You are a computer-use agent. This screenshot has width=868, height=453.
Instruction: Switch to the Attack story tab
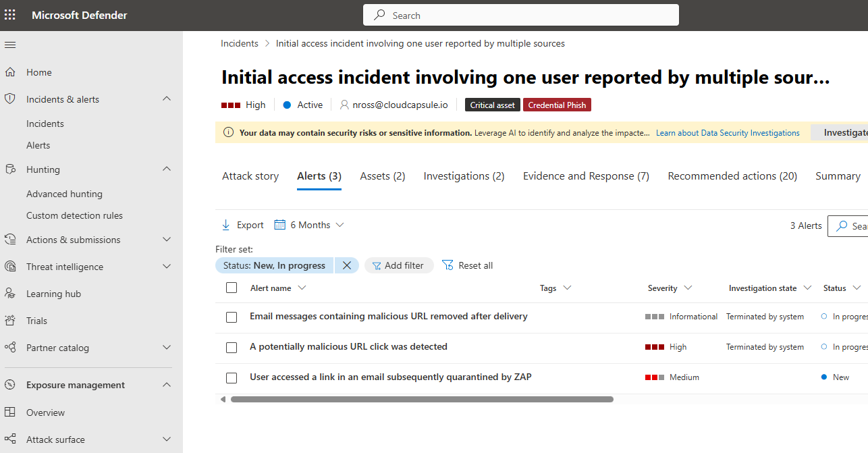click(x=250, y=176)
